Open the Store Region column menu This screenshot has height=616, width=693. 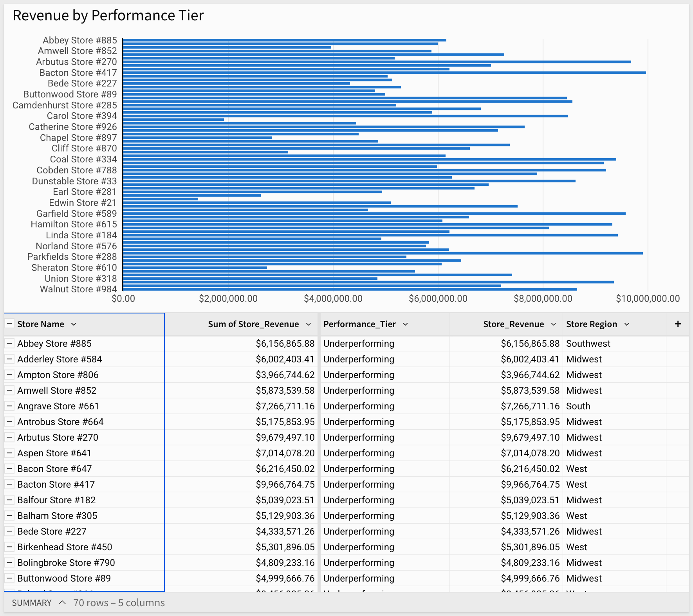coord(627,324)
